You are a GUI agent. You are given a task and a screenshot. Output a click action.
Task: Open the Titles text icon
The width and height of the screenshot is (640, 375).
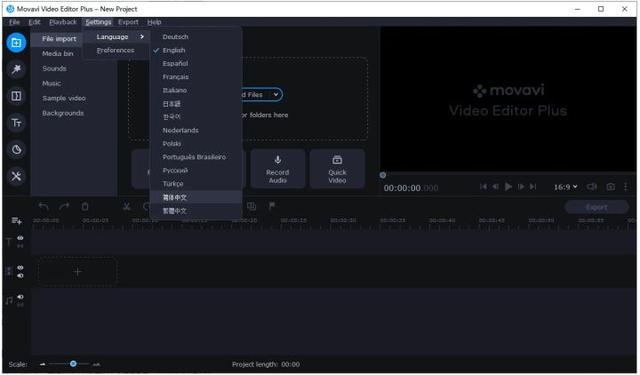coord(16,122)
